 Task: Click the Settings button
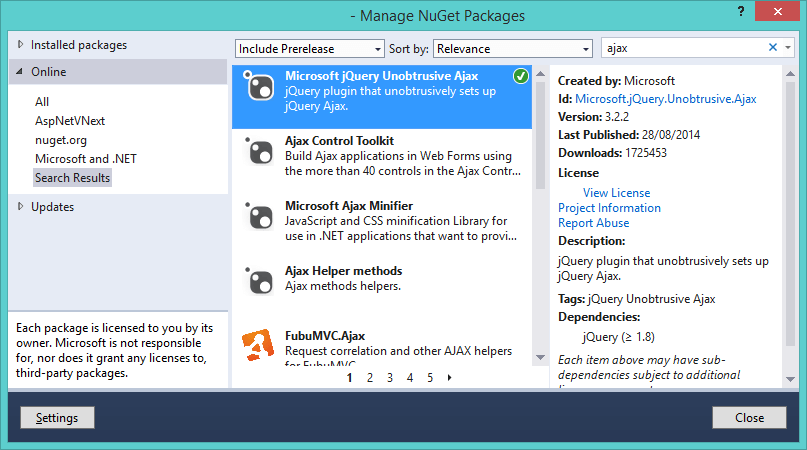point(57,418)
